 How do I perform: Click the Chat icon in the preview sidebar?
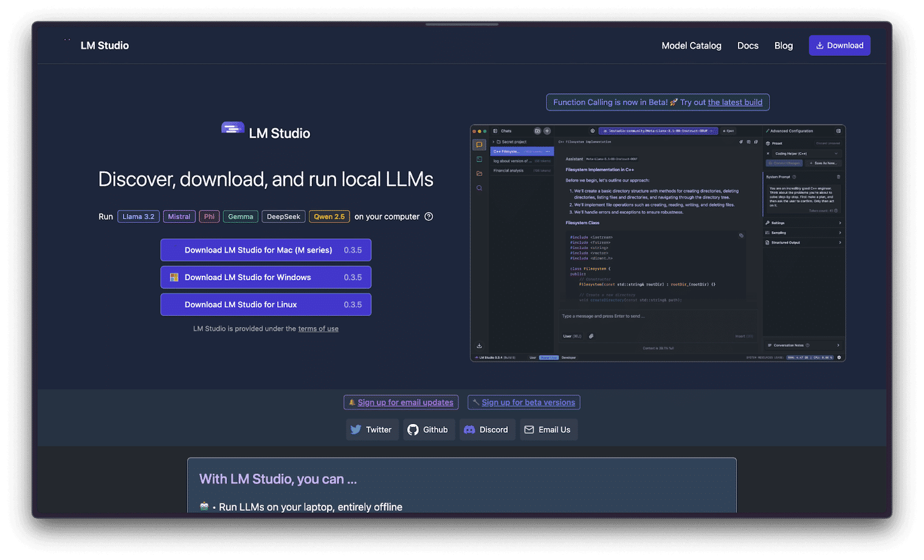[479, 145]
